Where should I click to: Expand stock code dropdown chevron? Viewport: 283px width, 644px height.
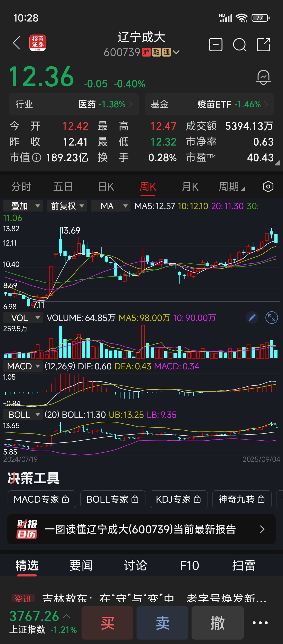pyautogui.click(x=176, y=52)
